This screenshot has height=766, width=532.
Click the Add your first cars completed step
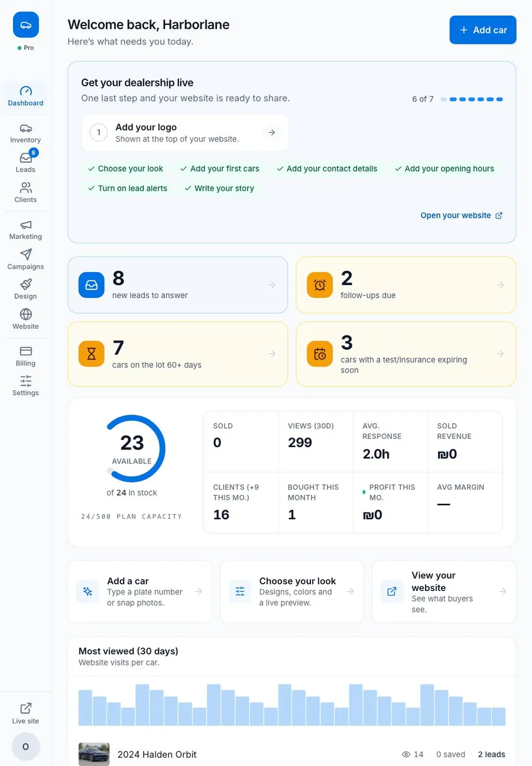coord(220,169)
